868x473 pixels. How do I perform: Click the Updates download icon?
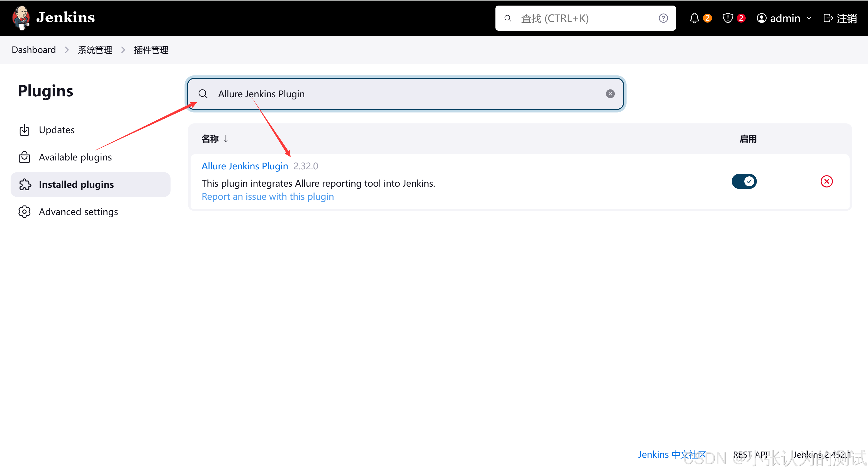coord(24,130)
